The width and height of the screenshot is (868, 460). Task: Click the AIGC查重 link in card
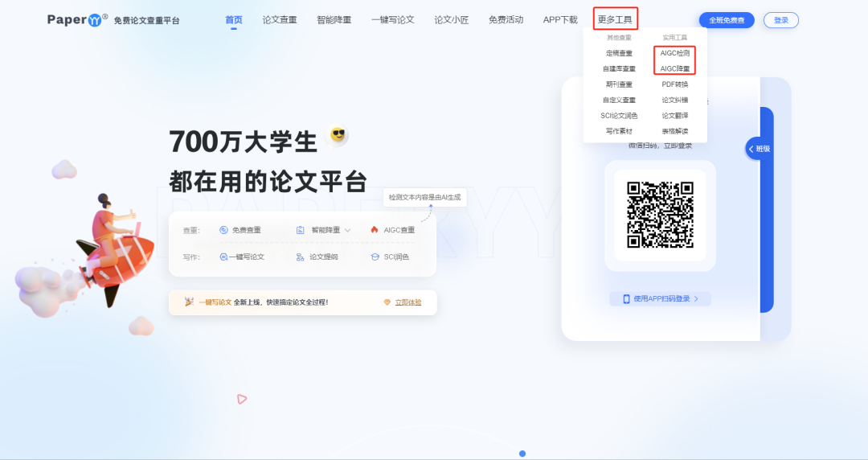click(x=399, y=230)
